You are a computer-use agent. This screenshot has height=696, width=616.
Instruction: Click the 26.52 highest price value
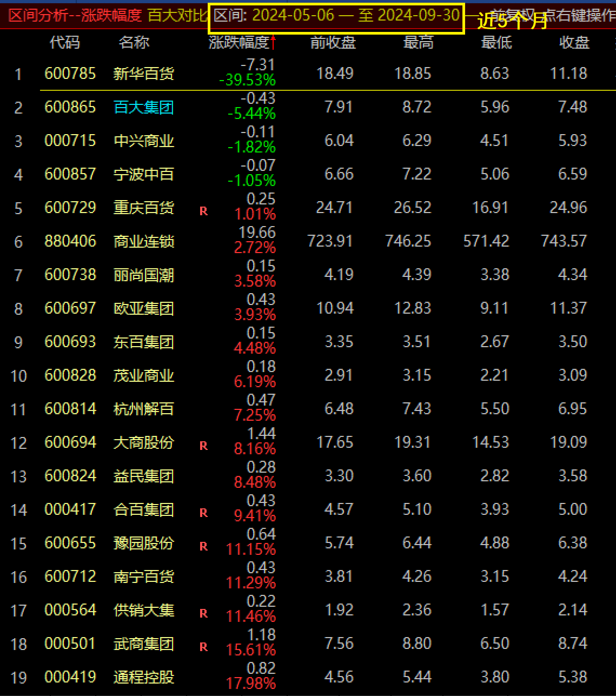tap(413, 208)
